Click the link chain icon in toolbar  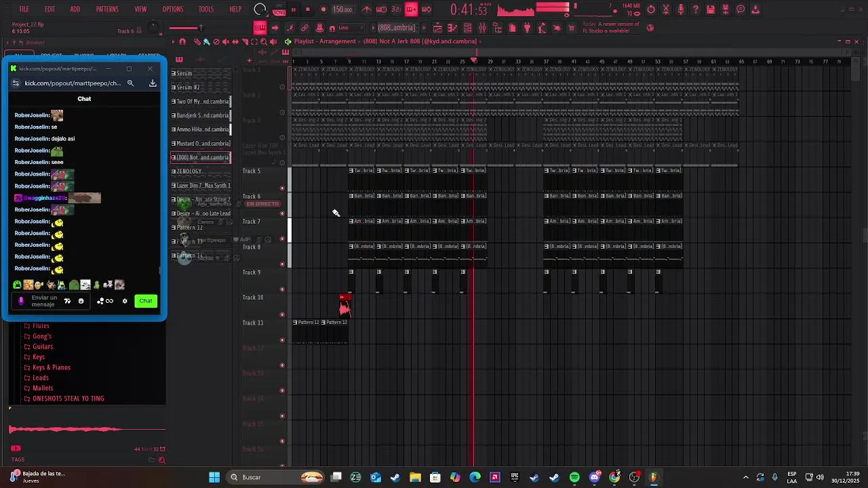[x=304, y=28]
